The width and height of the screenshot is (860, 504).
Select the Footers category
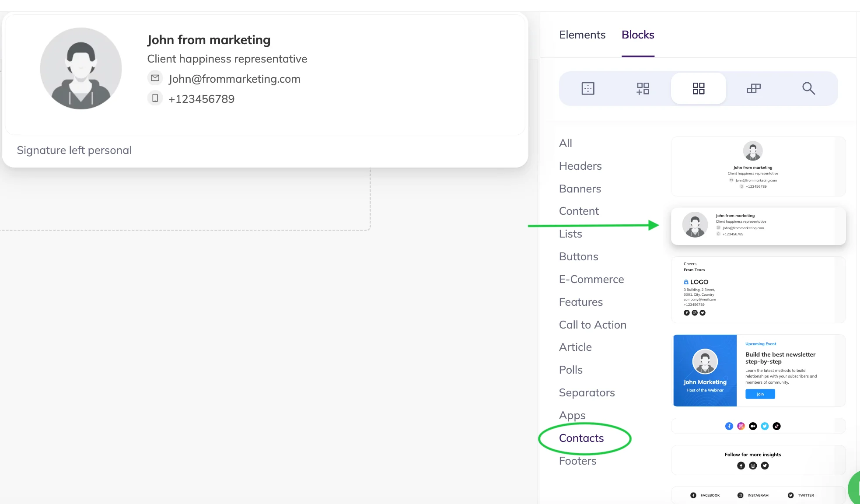point(577,461)
